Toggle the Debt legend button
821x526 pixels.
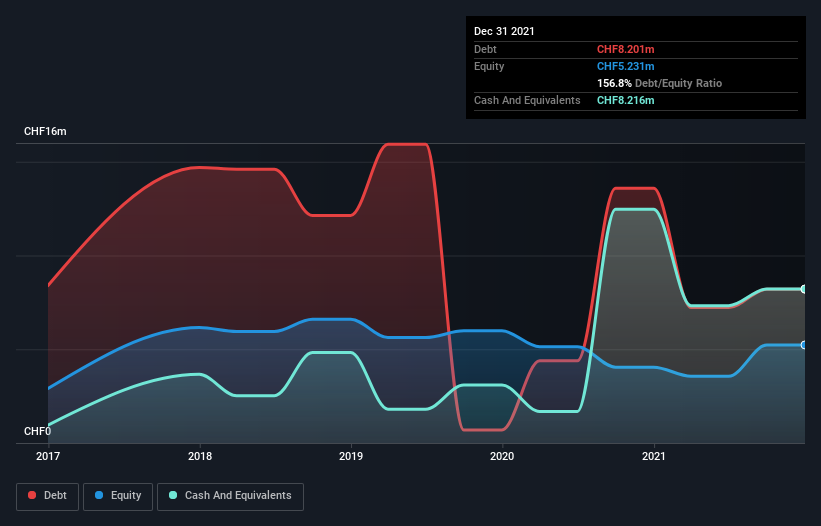click(x=48, y=496)
